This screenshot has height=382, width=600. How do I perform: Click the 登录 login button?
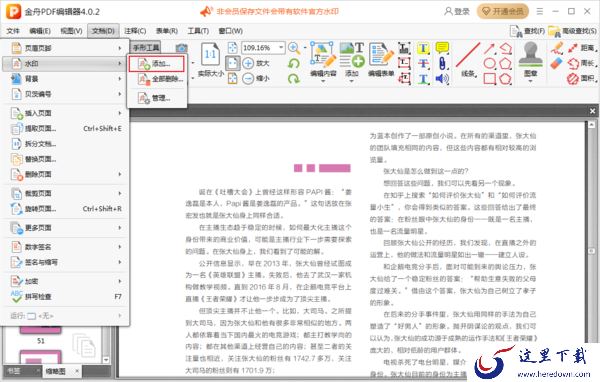(x=457, y=11)
